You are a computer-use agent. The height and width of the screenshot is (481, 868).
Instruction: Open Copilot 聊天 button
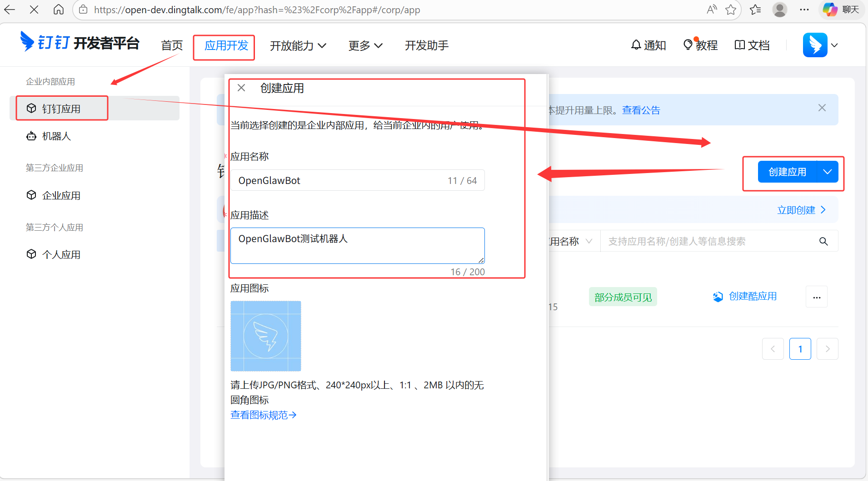click(842, 10)
